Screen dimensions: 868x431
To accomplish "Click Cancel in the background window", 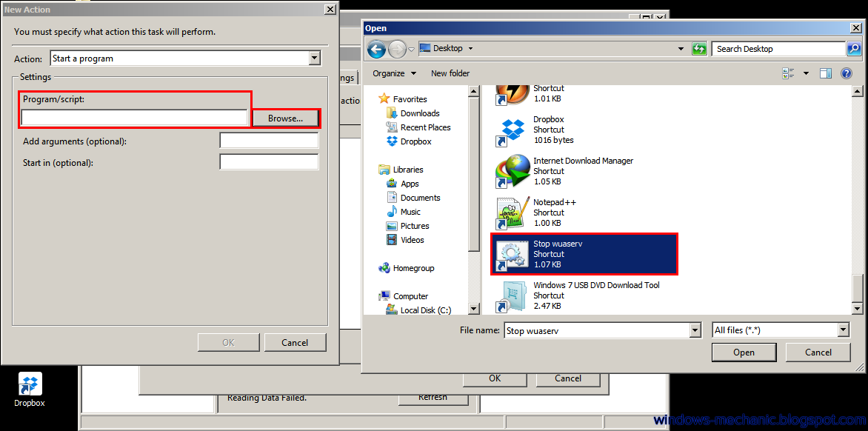I will coord(568,378).
